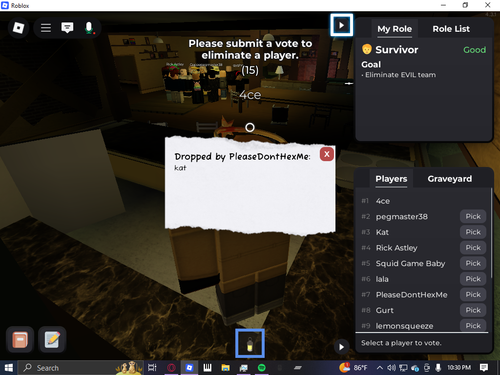Click the Survivor role title
This screenshot has width=500, height=375.
click(397, 50)
